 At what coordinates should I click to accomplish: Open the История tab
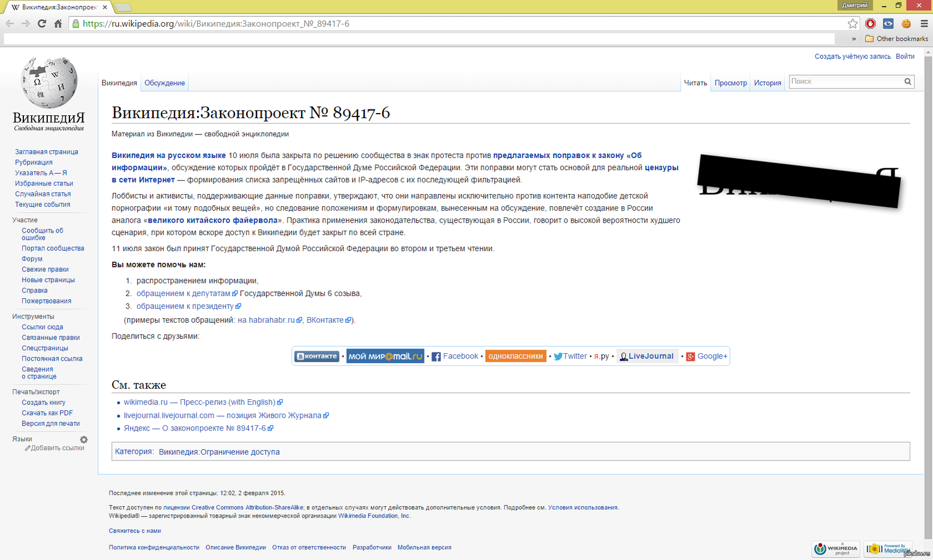(x=767, y=83)
